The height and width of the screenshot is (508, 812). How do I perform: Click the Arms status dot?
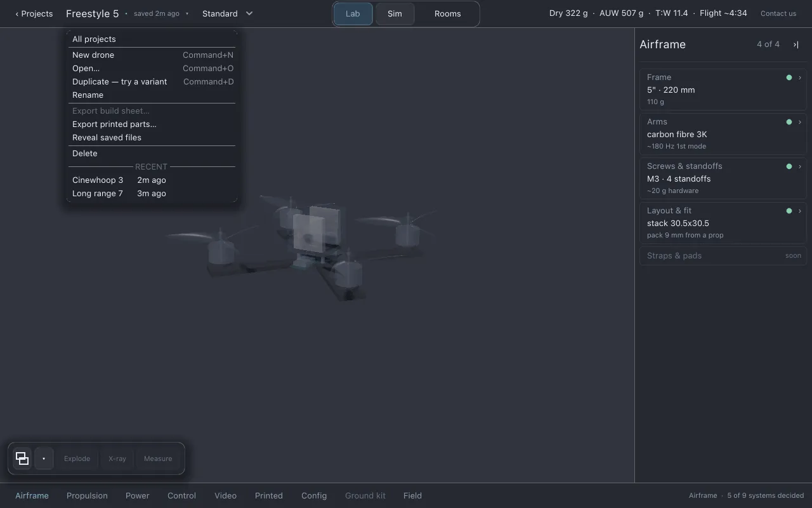[789, 122]
